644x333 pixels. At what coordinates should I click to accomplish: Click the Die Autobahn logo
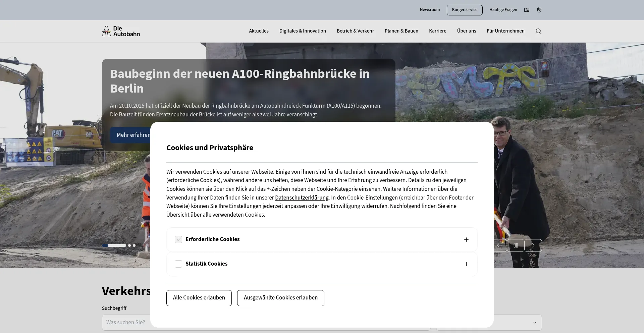coord(121,31)
